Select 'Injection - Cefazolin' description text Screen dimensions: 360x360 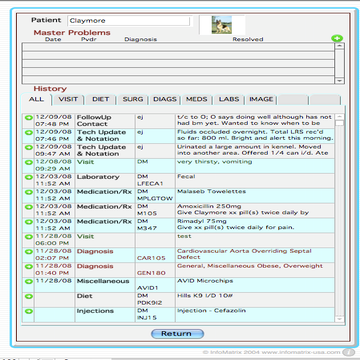coord(211,311)
